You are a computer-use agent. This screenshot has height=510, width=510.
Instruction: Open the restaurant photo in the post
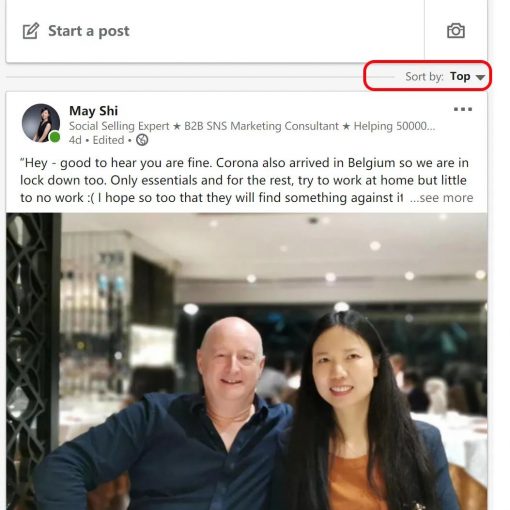(246, 361)
